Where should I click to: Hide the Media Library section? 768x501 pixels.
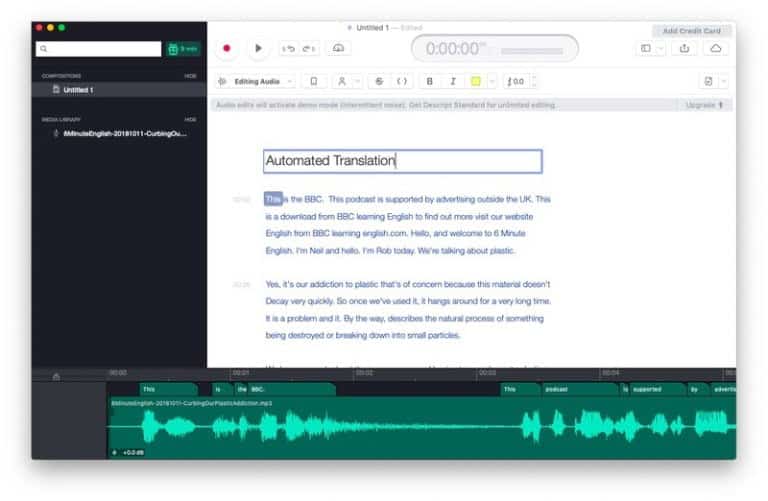coord(190,119)
